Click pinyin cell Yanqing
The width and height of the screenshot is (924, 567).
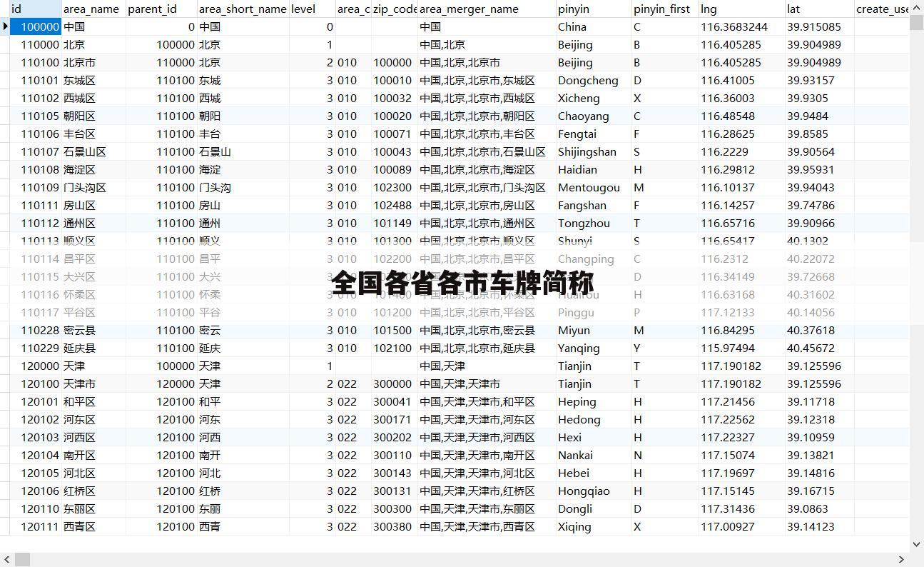(594, 348)
